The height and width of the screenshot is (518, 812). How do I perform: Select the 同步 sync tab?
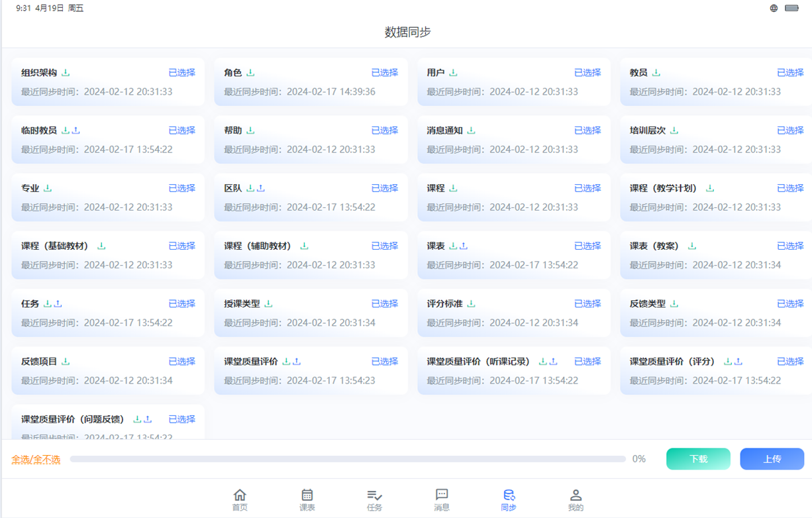pos(509,499)
